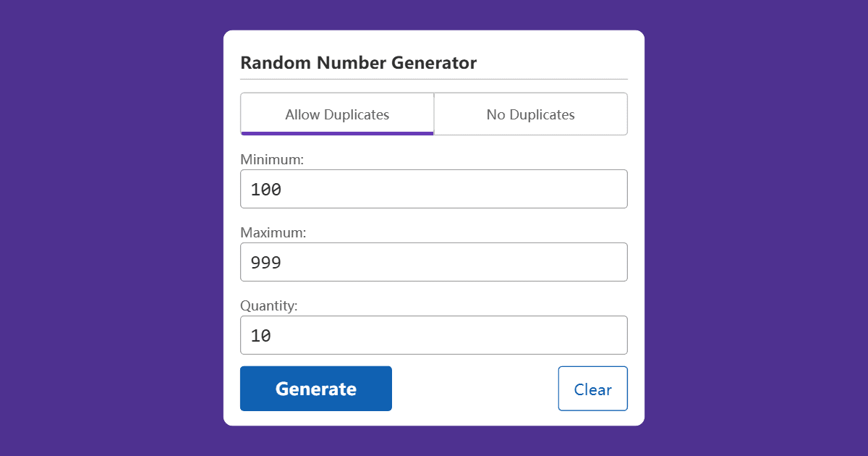Screen dimensions: 868x456
Task: Click the Maximum label
Action: coord(273,232)
